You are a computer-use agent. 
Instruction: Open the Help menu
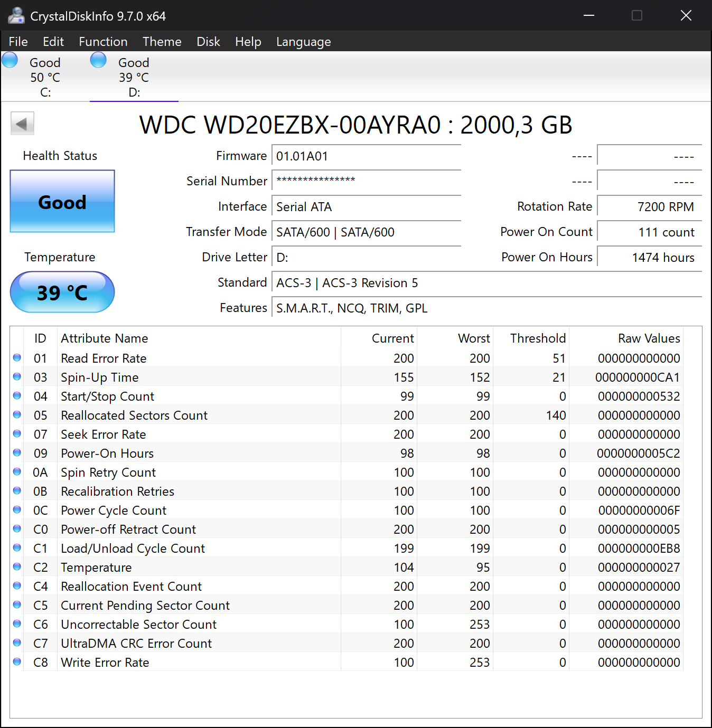(x=248, y=42)
